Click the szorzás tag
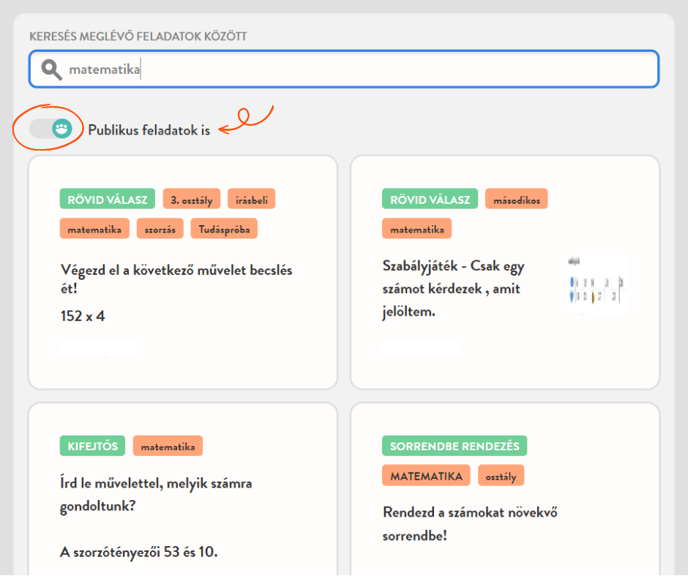This screenshot has height=576, width=688. click(160, 229)
